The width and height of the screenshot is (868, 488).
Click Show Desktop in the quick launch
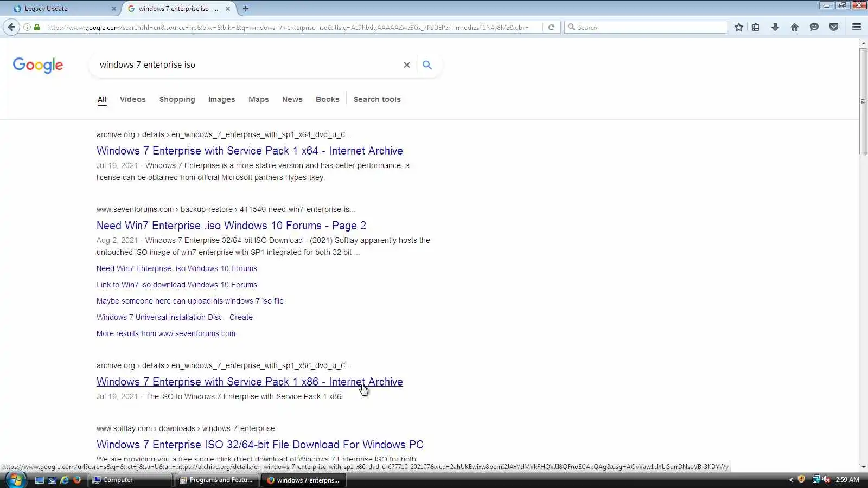(x=40, y=480)
